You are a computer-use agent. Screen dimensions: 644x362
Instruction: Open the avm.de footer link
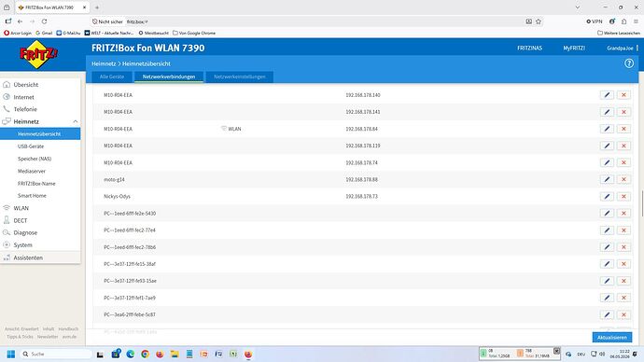pos(69,337)
